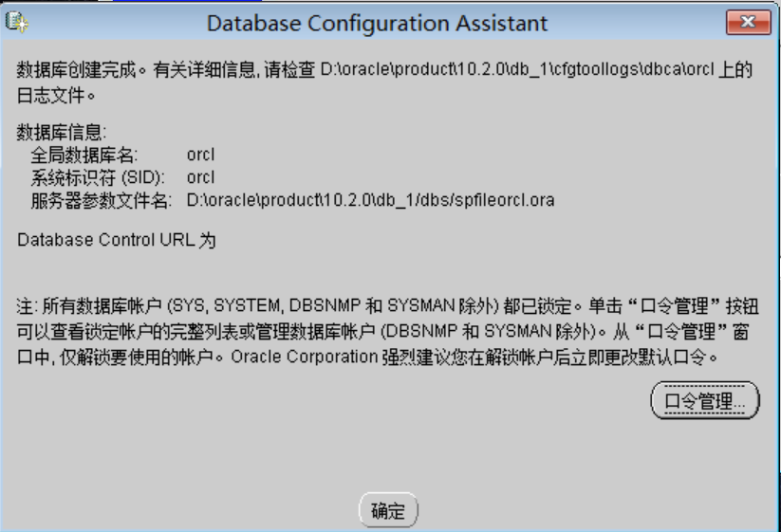This screenshot has width=781, height=532.
Task: Confirm the dialog with the 确定 button
Action: [388, 510]
